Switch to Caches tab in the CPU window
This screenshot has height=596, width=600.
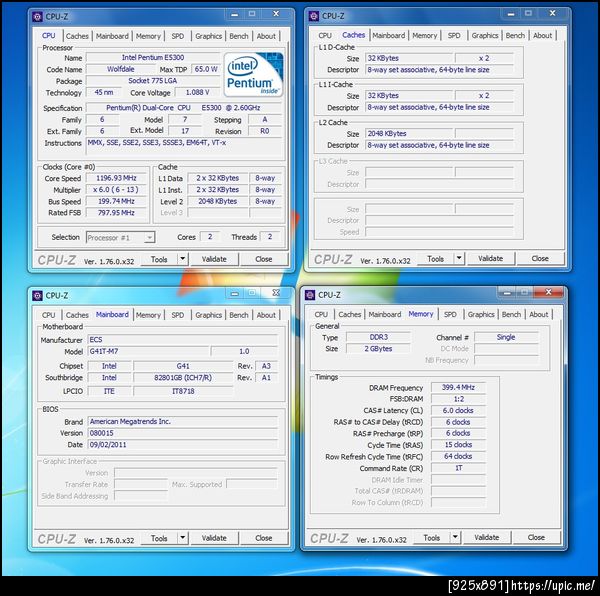point(77,36)
